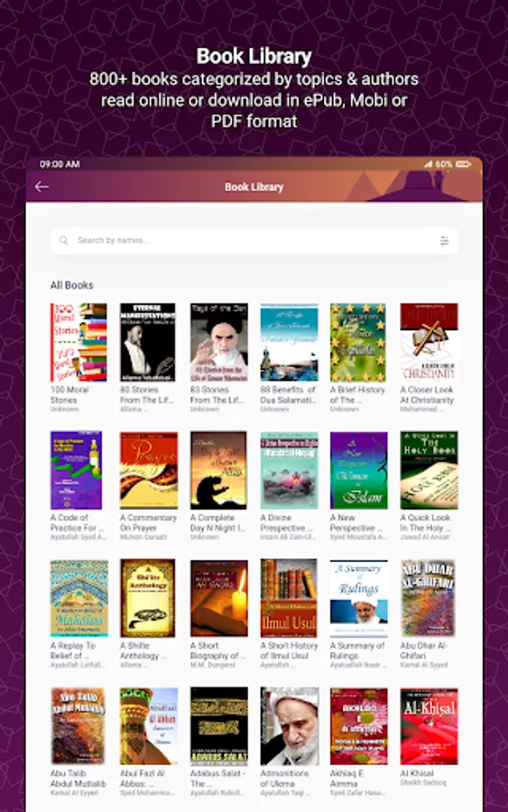Tap the Abu Talib Abdul Muttalib title
This screenshot has height=812, width=508.
(x=78, y=779)
